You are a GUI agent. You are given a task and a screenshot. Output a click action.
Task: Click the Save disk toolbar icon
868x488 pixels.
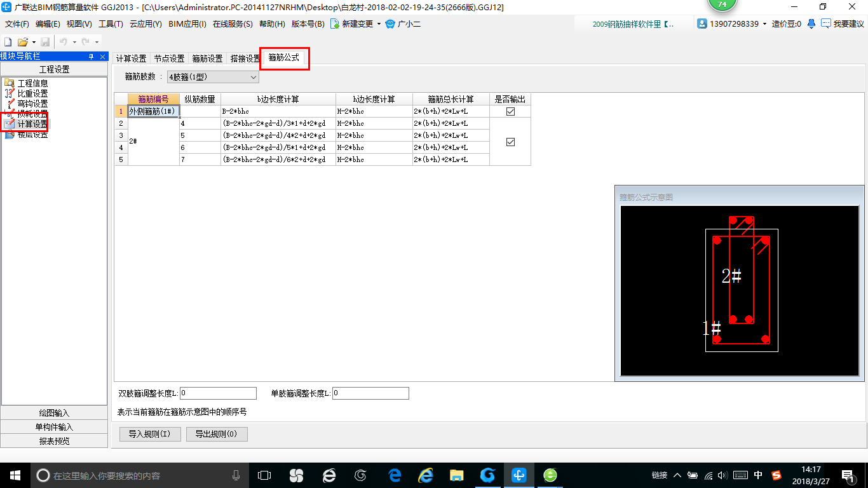click(x=45, y=42)
